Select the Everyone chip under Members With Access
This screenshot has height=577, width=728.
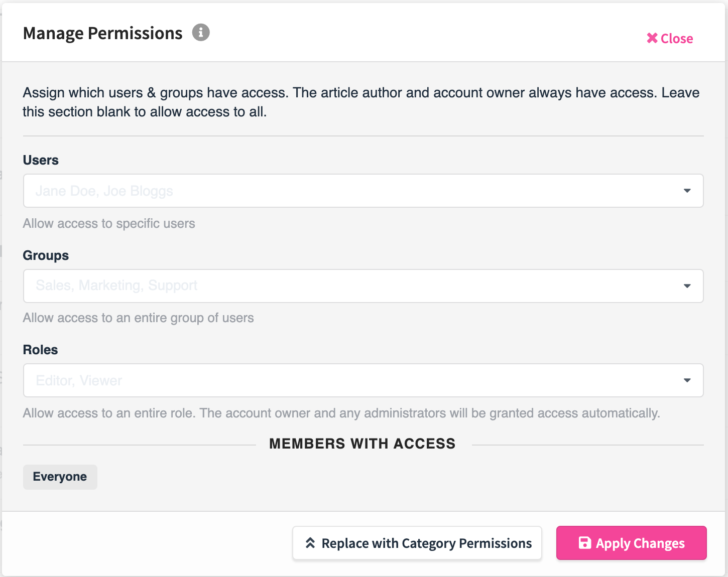click(x=60, y=477)
